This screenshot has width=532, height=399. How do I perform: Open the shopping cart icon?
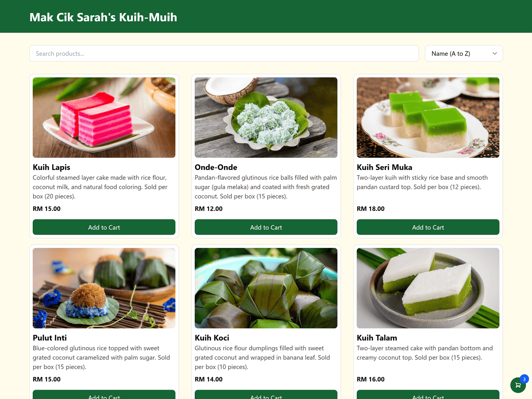pyautogui.click(x=518, y=385)
